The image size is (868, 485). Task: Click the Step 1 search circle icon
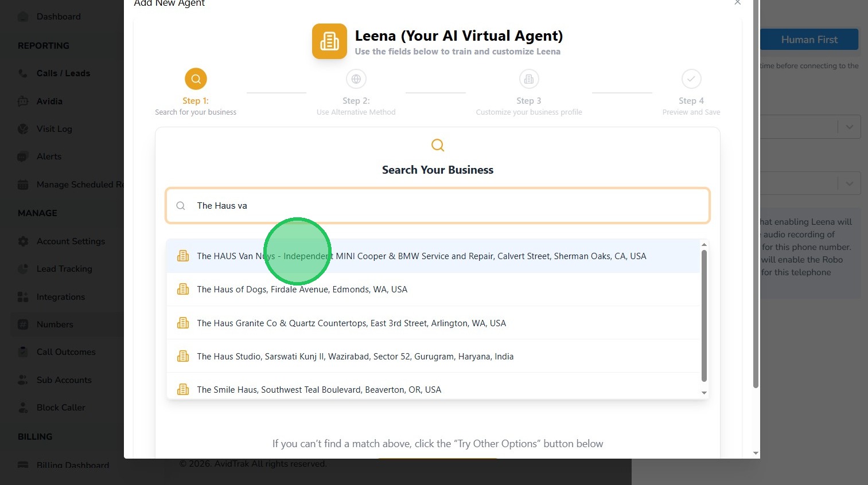[196, 79]
